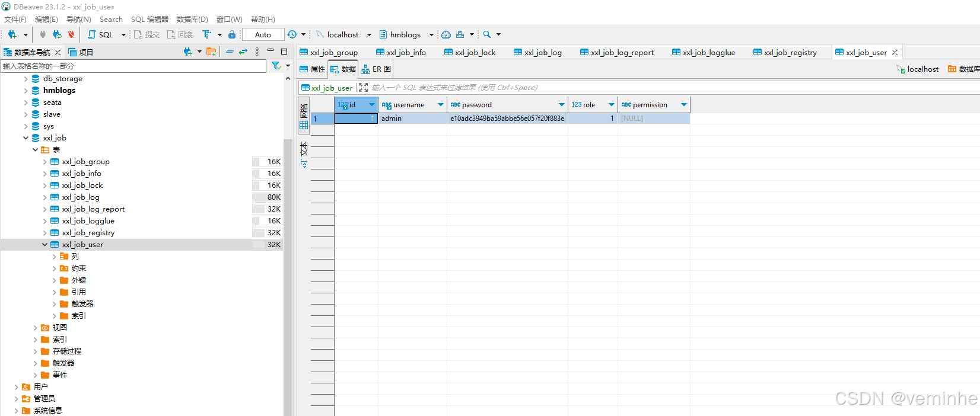Click the localhost link at top right
Screen dimensions: 980x416
click(x=918, y=69)
